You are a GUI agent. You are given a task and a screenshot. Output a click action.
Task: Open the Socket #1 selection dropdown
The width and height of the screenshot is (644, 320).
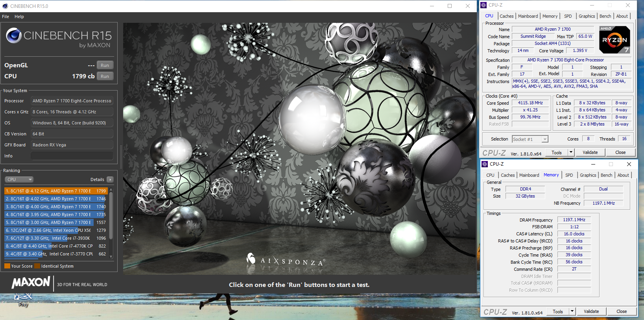pos(530,139)
